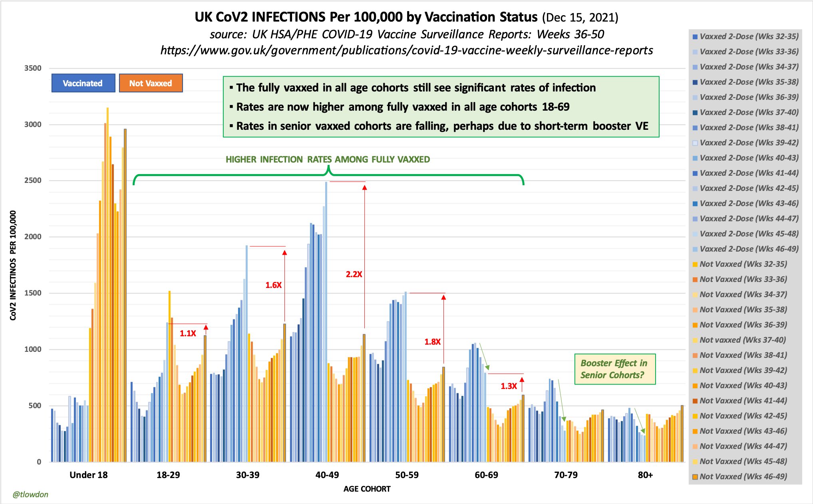The height and width of the screenshot is (504, 813).
Task: Click the 3500 y-axis tick label
Action: click(x=33, y=68)
